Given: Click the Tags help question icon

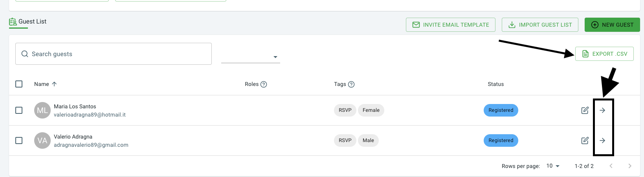Looking at the screenshot, I should coord(351,84).
